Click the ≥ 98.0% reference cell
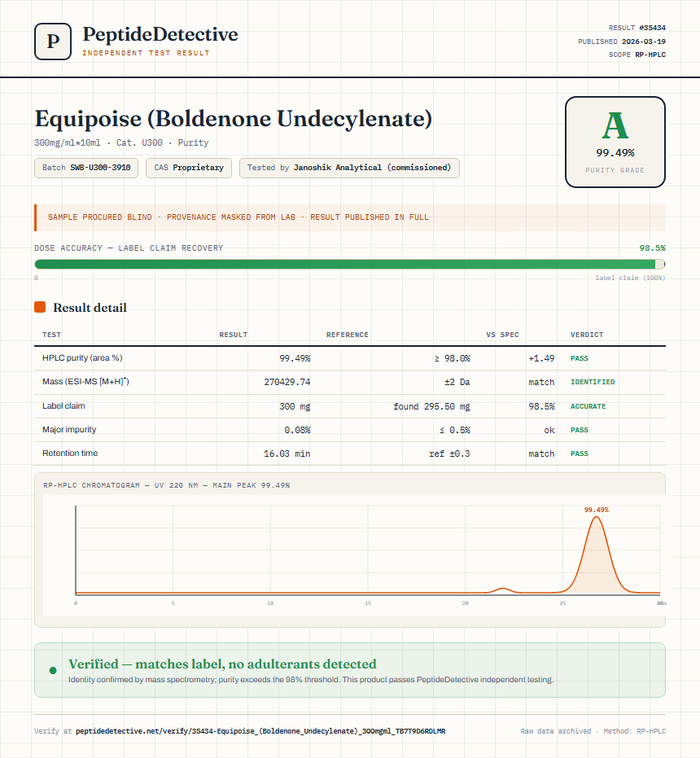Viewport: 700px width, 758px height. 452,358
